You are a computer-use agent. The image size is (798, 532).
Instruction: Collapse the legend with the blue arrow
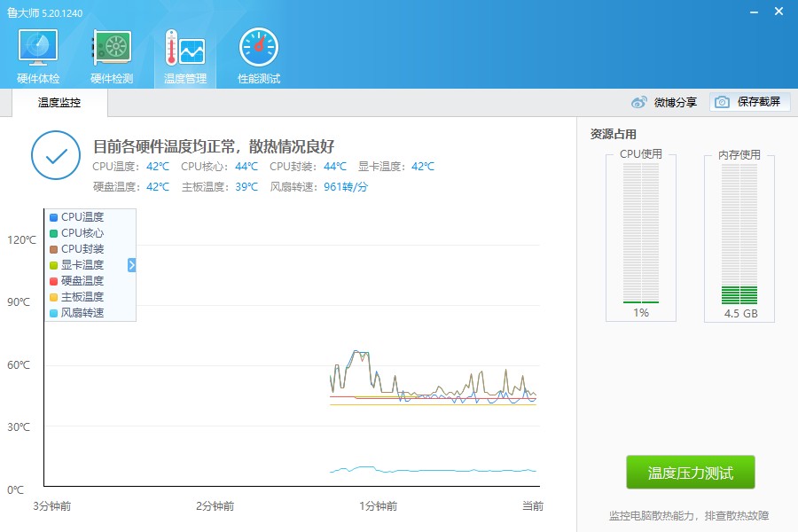pyautogui.click(x=130, y=263)
